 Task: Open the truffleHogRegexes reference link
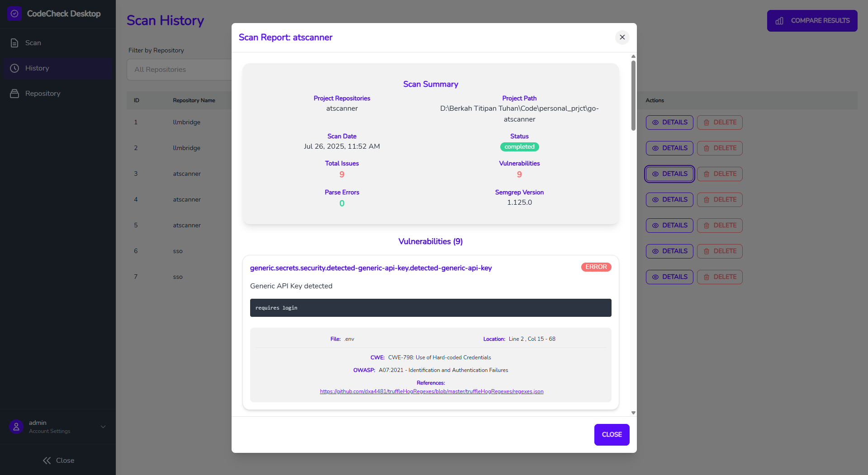click(x=432, y=391)
